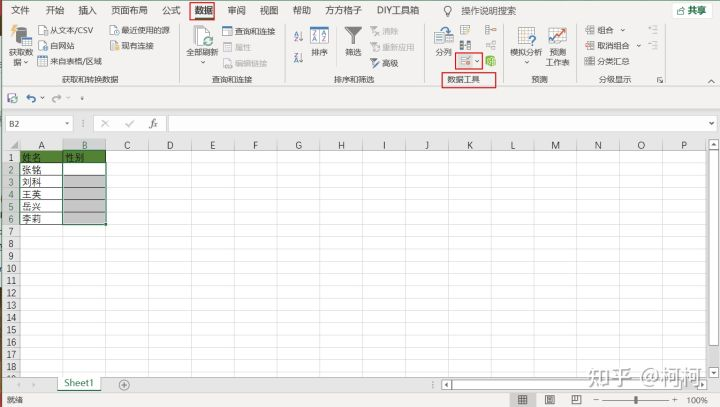Click the 操作说明搜索 search box
720x407 pixels.
pyautogui.click(x=489, y=11)
